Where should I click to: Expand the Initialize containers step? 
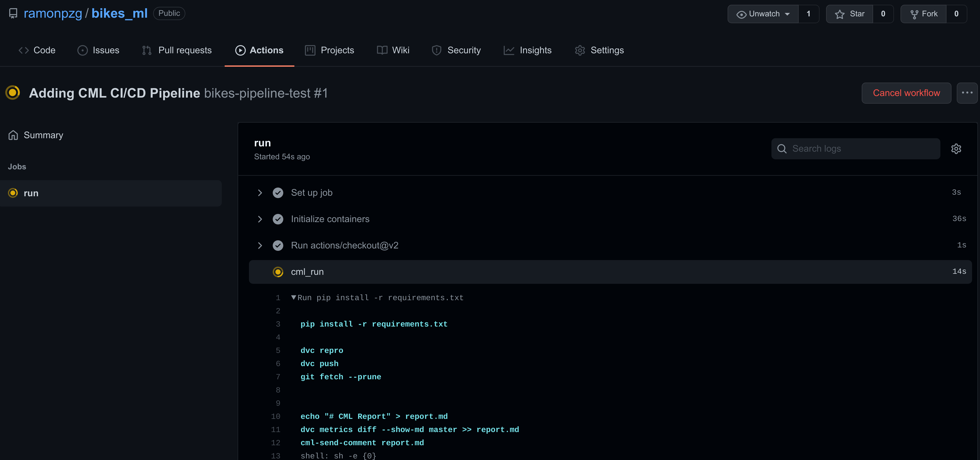pyautogui.click(x=610, y=219)
